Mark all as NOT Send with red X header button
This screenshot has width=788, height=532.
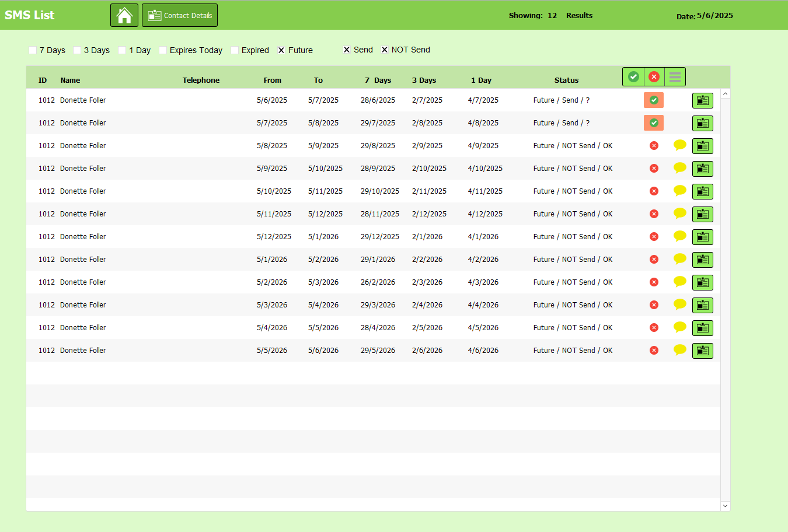coord(654,76)
